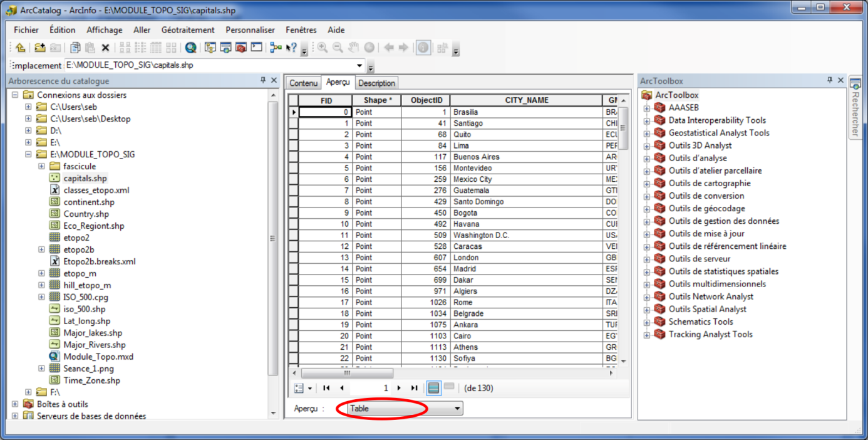Click the Delete X icon in toolbar
868x440 pixels.
click(105, 48)
